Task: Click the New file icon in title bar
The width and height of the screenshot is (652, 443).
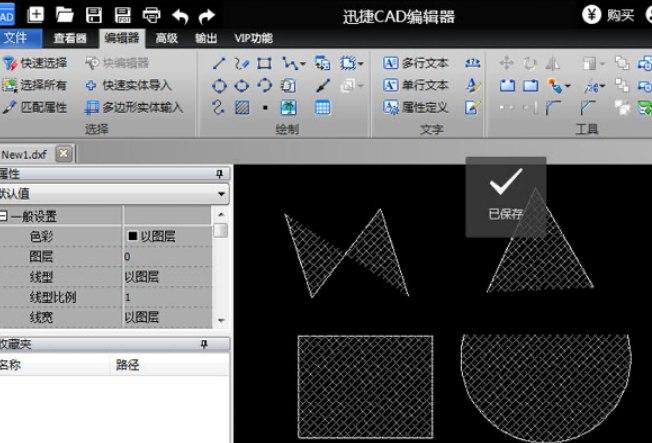Action: tap(36, 14)
